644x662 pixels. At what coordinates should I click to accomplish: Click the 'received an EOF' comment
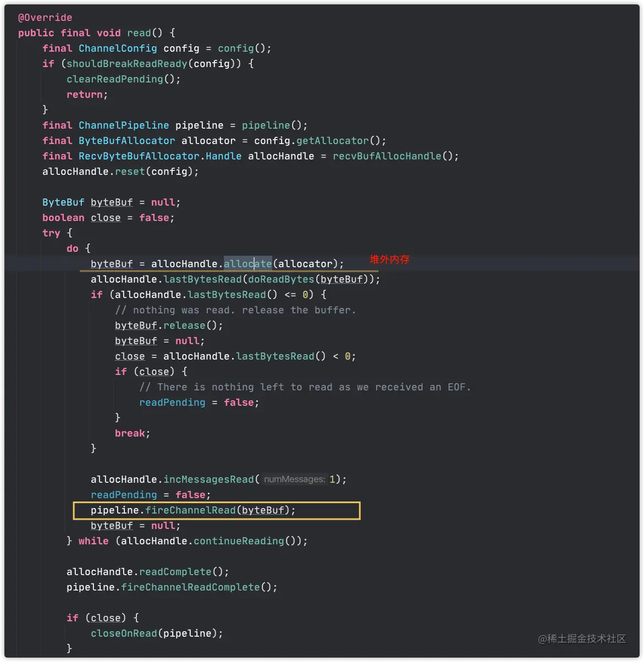(305, 387)
